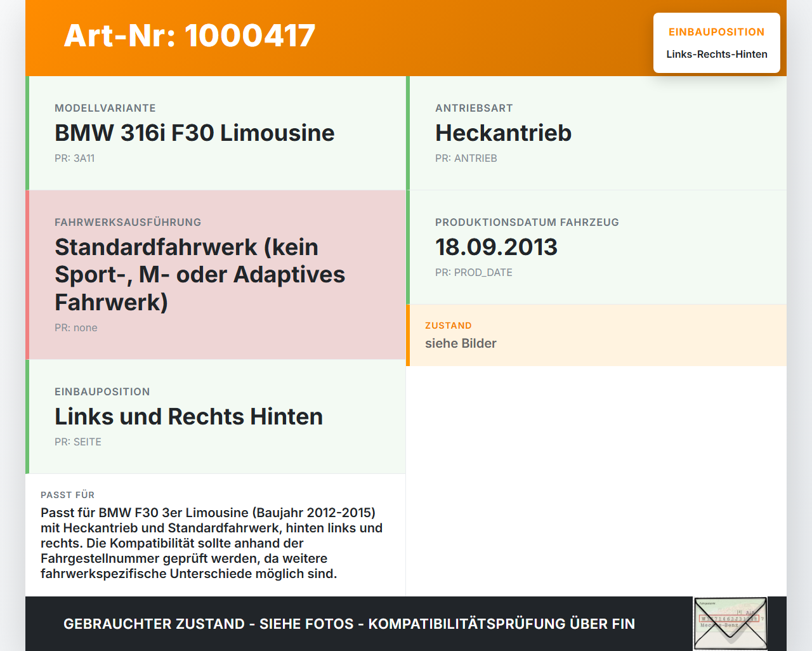Screen dimensions: 812x651
Task: Click the Einbauposition Links-Rechts-Hinten badge
Action: click(717, 43)
